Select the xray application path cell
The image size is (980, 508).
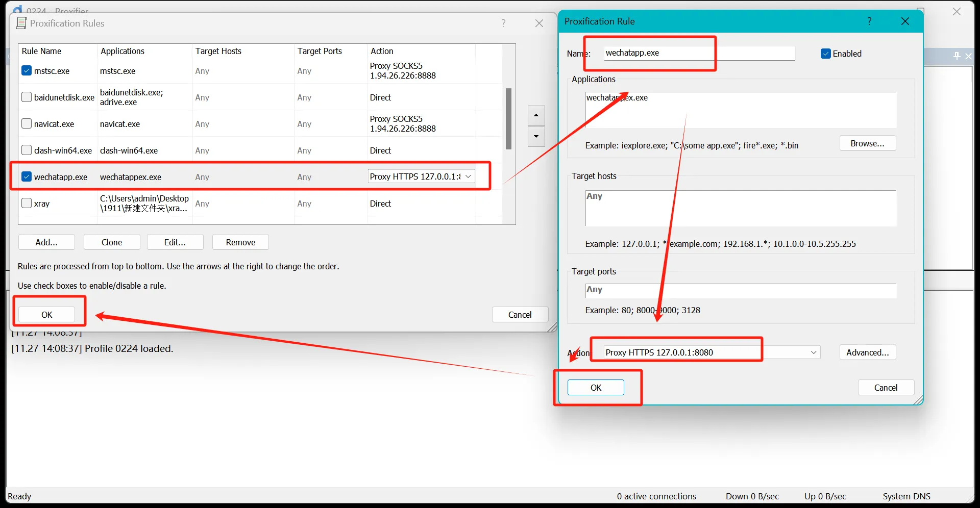pos(144,203)
